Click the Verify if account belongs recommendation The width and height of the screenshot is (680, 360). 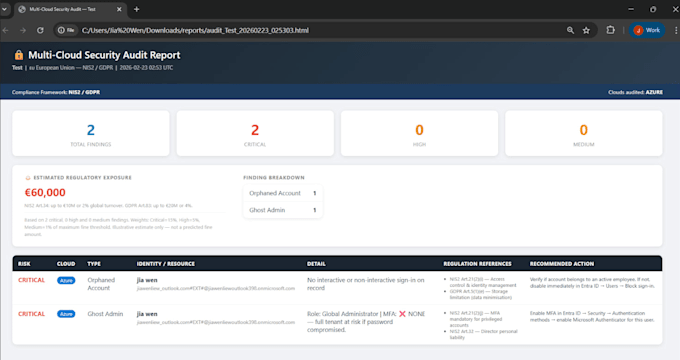(592, 283)
